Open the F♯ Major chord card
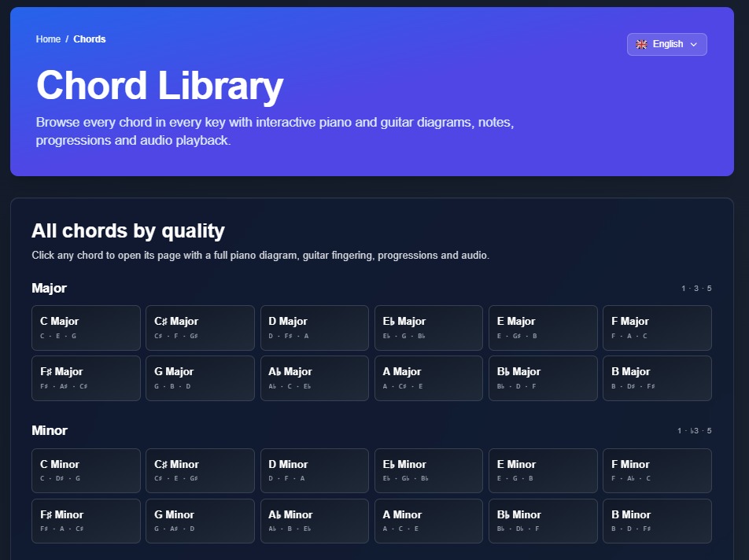The height and width of the screenshot is (560, 749). 86,378
